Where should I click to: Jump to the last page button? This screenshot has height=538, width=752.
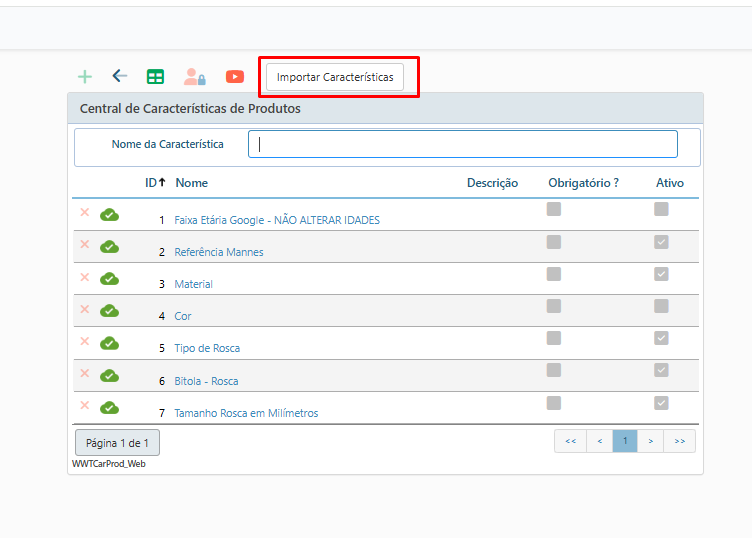point(679,441)
